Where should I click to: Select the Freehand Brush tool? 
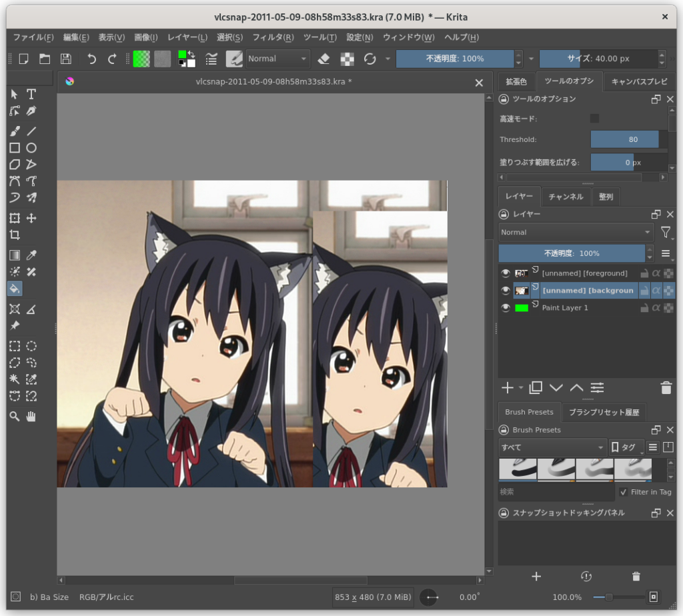pyautogui.click(x=15, y=131)
